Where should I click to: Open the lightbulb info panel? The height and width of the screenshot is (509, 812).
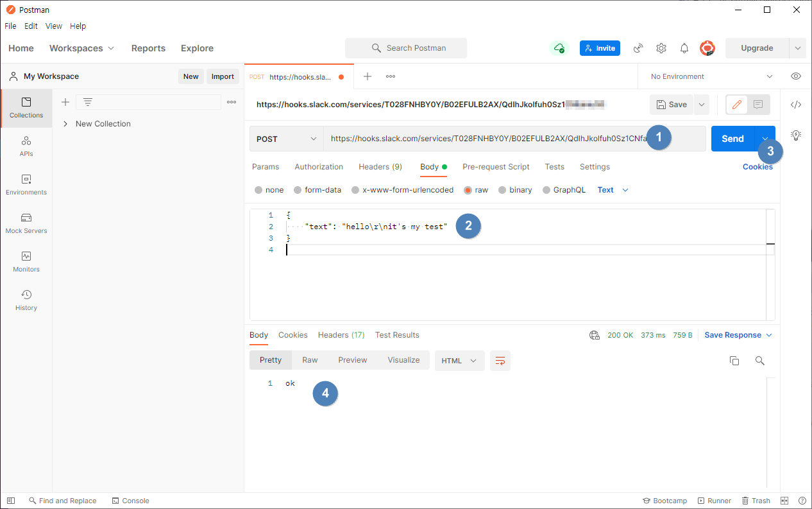[x=796, y=135]
